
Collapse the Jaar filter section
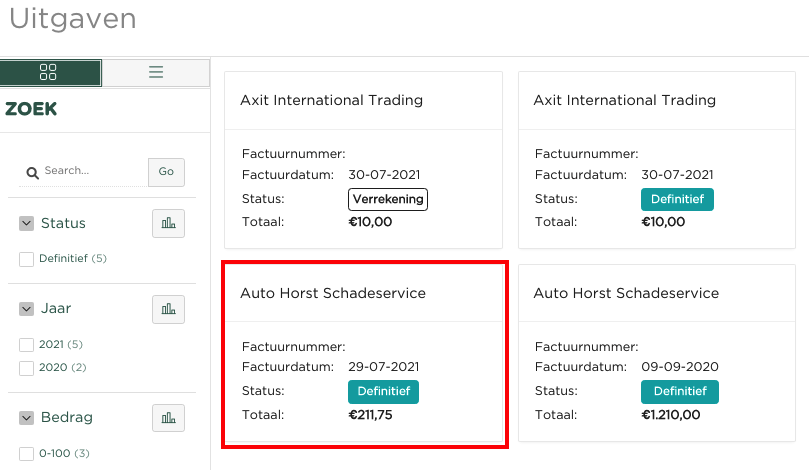pos(27,309)
